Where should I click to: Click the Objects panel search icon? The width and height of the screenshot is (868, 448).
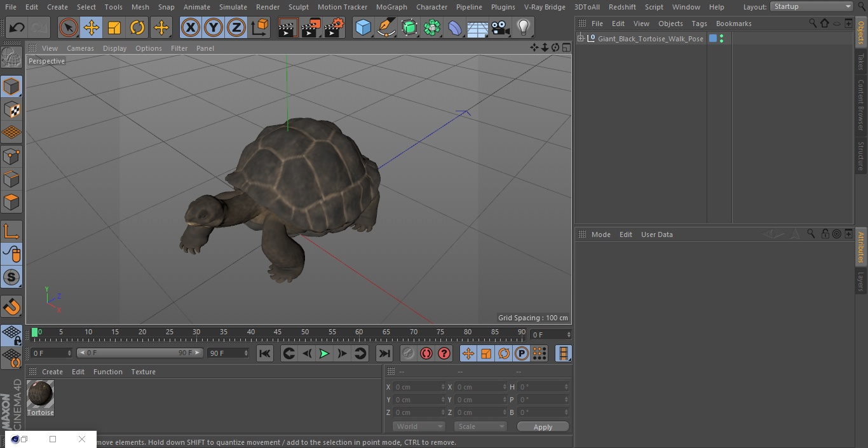point(813,23)
